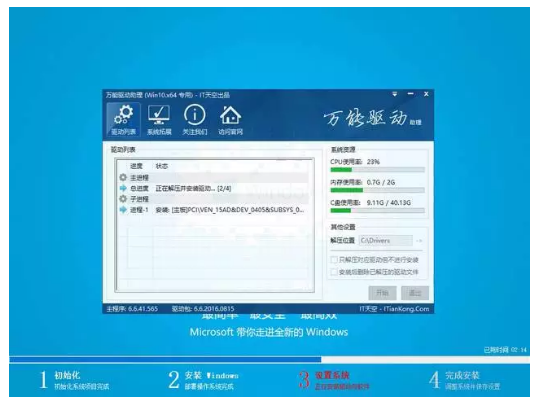Open the 关注我们 info tab
Screen dimensions: 538x406
point(195,120)
